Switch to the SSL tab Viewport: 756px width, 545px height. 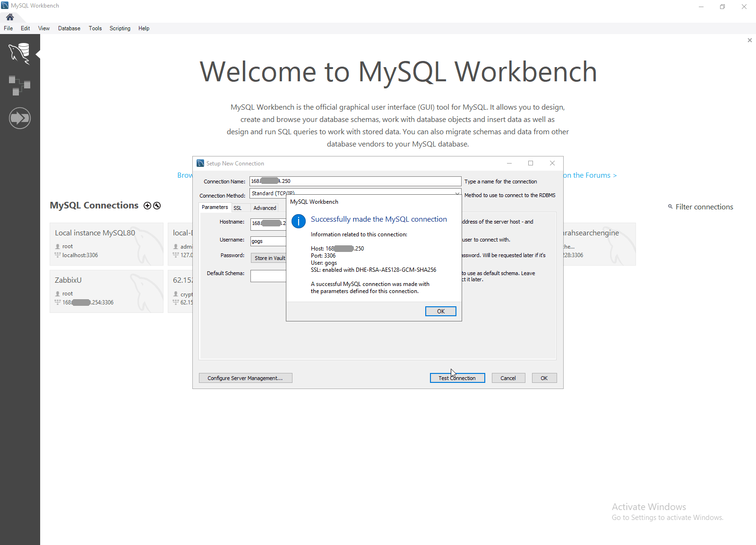[238, 208]
